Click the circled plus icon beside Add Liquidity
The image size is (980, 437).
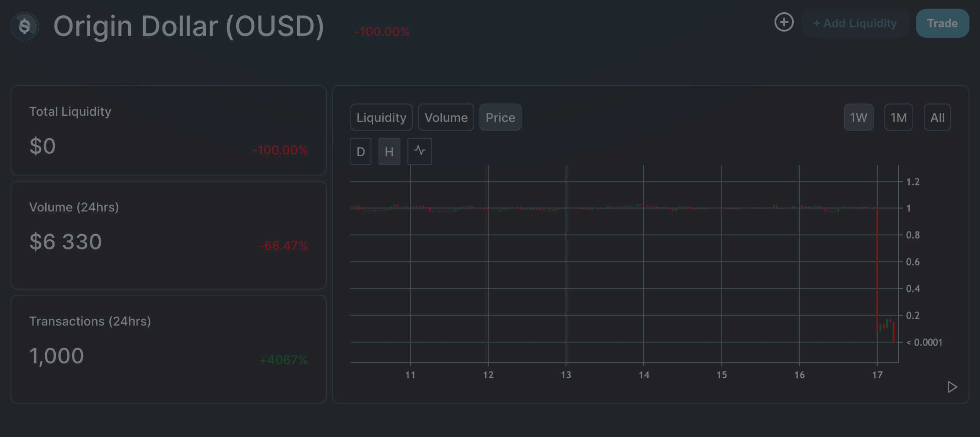pyautogui.click(x=784, y=22)
